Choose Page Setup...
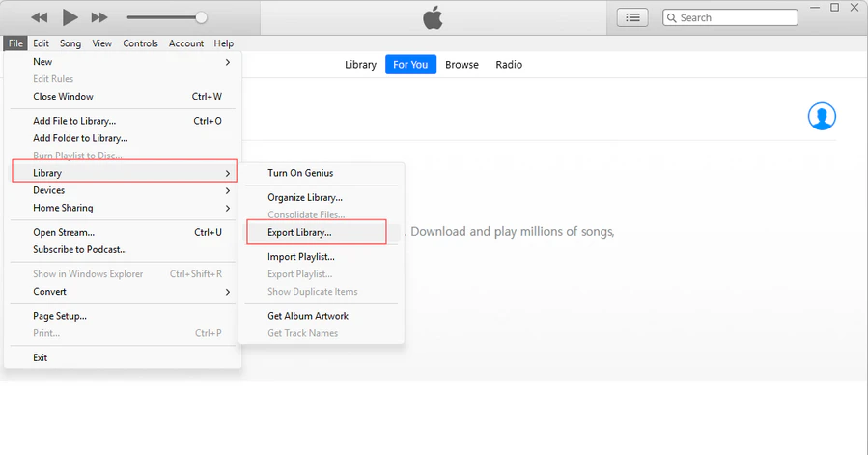Image resolution: width=868 pixels, height=455 pixels. point(123,316)
